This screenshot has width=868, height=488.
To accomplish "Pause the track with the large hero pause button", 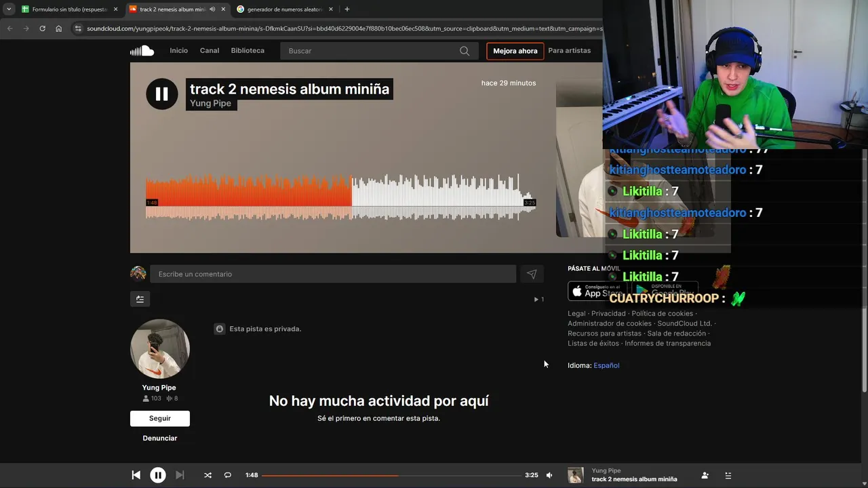I will point(161,94).
